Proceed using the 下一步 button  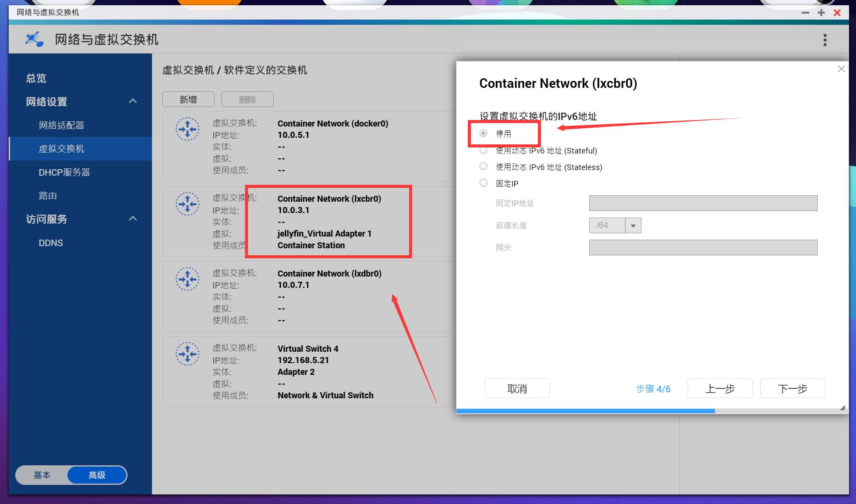(792, 388)
